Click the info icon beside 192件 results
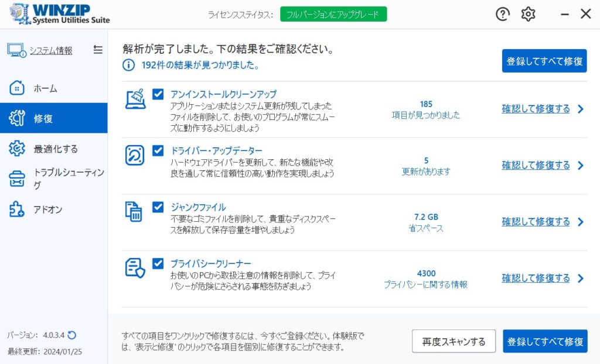The image size is (600, 364). pyautogui.click(x=128, y=65)
